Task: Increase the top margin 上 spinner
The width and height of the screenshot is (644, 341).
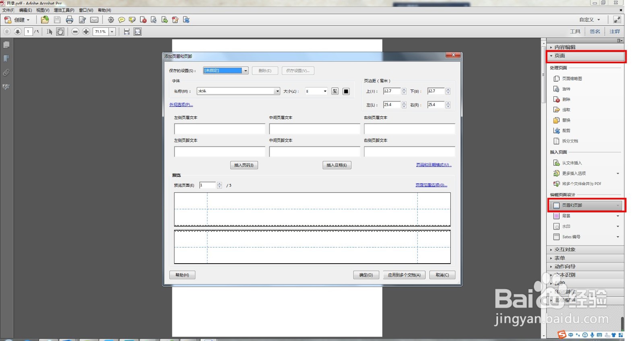Action: (404, 89)
